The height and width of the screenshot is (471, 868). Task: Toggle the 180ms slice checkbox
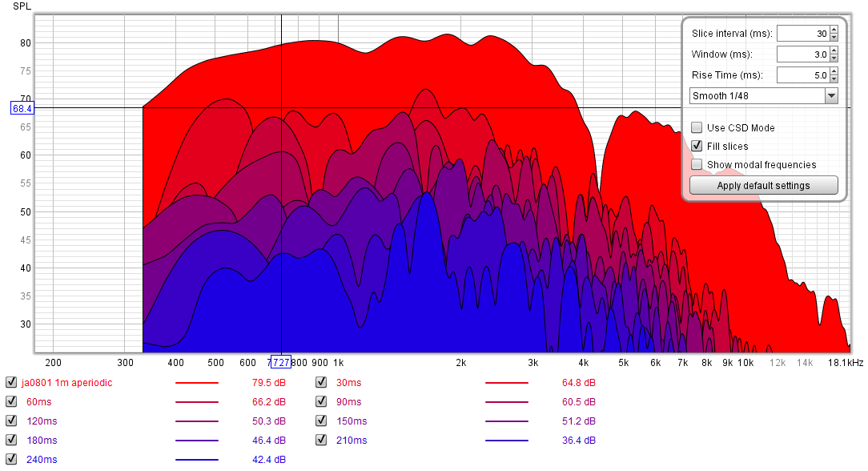click(x=11, y=440)
